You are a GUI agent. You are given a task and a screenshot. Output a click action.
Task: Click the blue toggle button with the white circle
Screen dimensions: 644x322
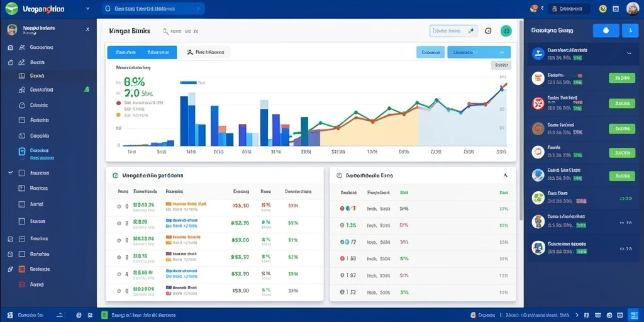point(605,31)
